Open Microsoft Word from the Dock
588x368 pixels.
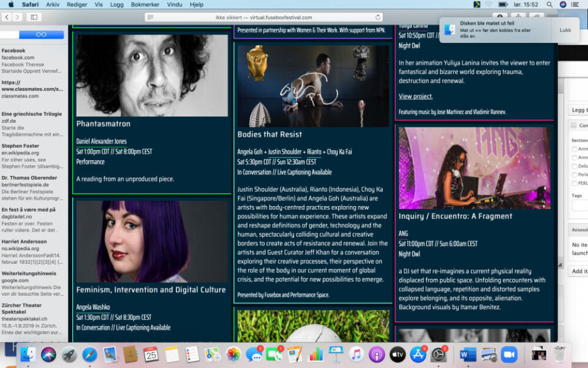[467, 354]
